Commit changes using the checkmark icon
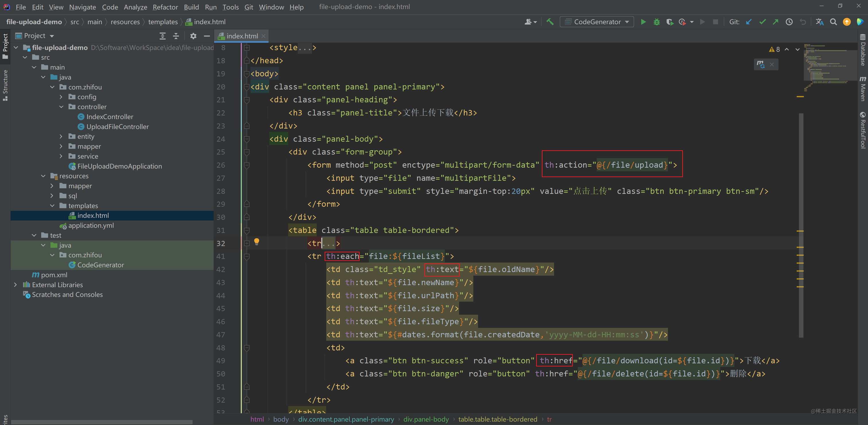The width and height of the screenshot is (868, 425). click(762, 22)
